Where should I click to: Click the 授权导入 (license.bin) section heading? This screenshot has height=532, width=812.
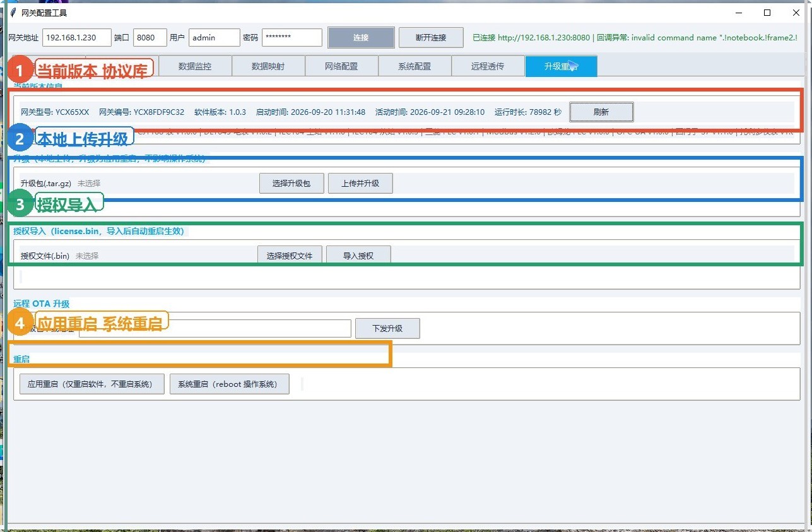point(99,232)
